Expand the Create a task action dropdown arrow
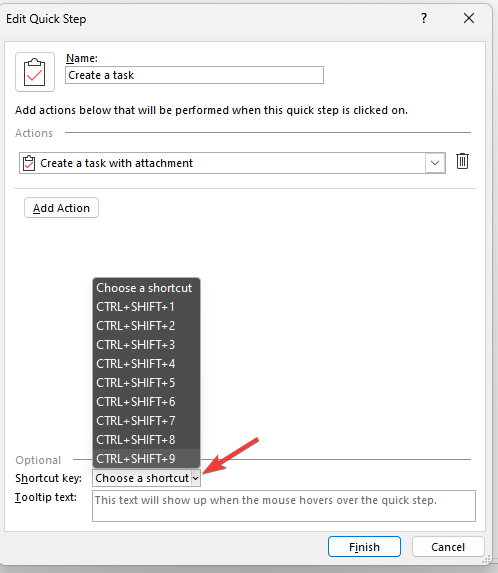The height and width of the screenshot is (573, 498). point(435,163)
